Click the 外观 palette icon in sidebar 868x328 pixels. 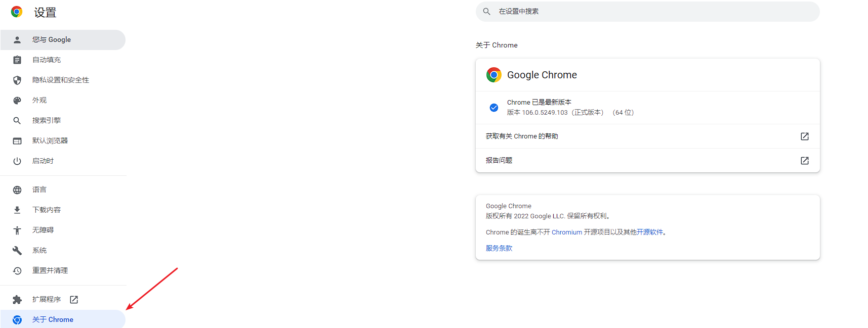(17, 100)
